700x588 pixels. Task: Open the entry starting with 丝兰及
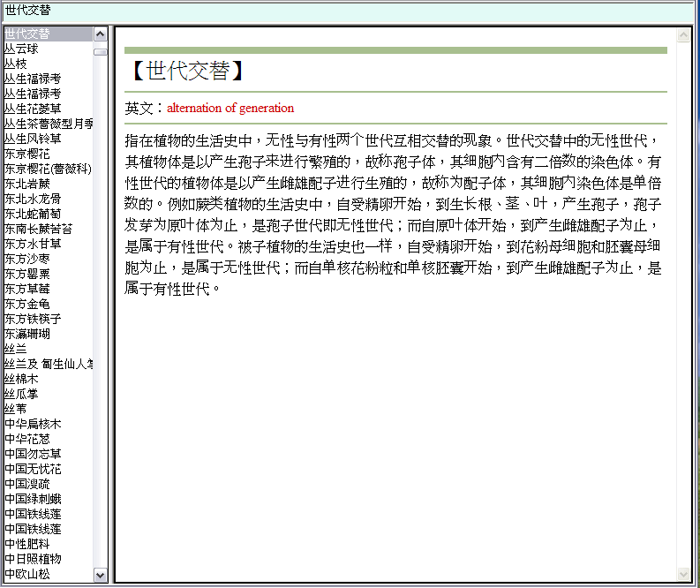[49, 365]
